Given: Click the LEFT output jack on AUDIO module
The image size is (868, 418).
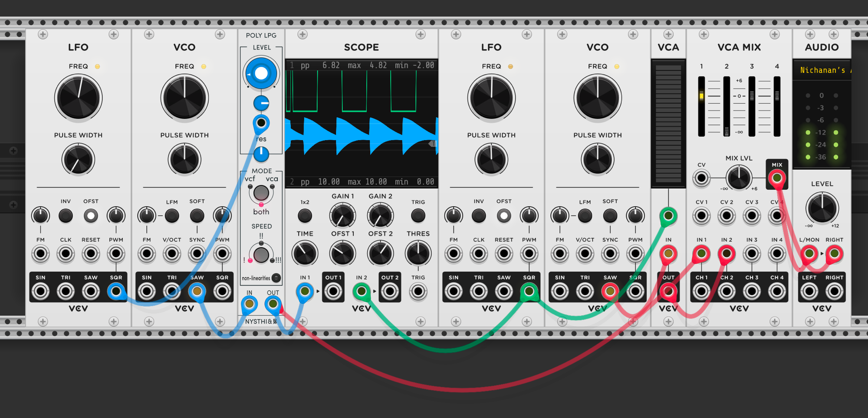Looking at the screenshot, I should pos(809,291).
